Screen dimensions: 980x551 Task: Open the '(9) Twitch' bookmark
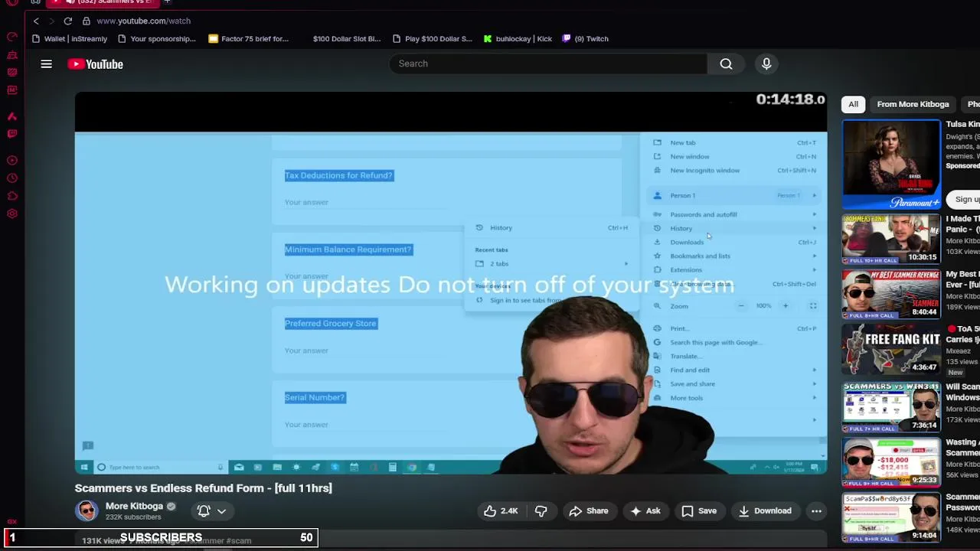586,39
